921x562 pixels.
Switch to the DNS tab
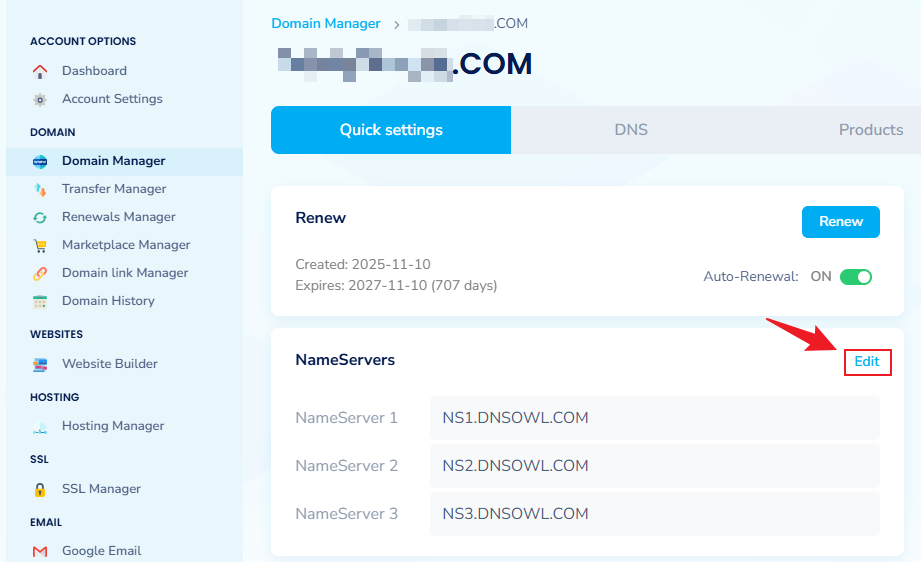[631, 130]
